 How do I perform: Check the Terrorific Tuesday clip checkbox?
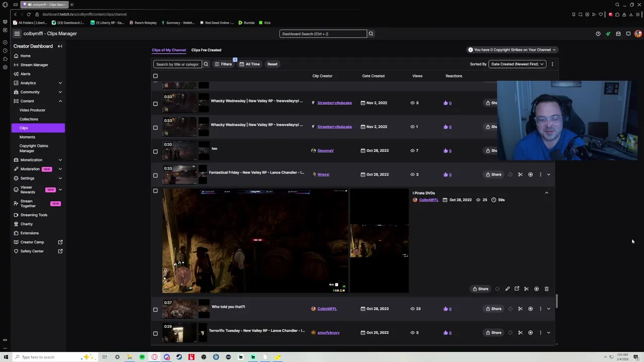pos(155,333)
